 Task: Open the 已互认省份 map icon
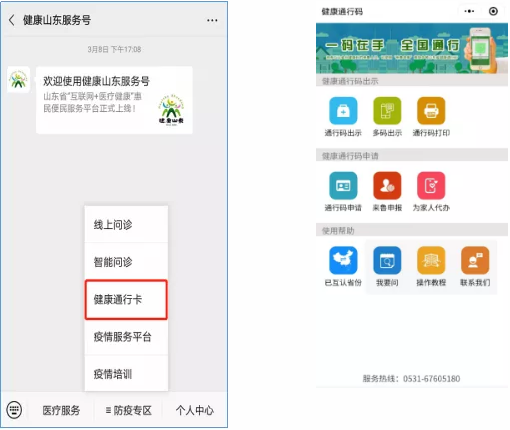pyautogui.click(x=343, y=260)
